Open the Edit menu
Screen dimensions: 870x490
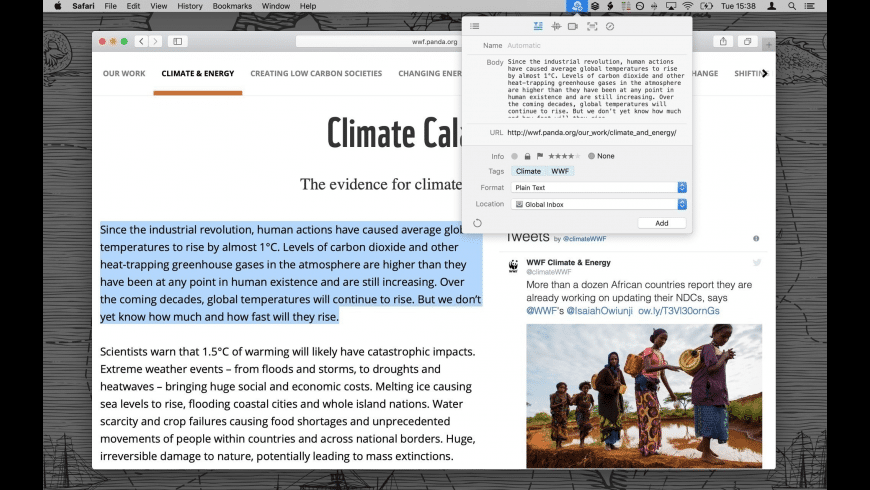click(133, 6)
